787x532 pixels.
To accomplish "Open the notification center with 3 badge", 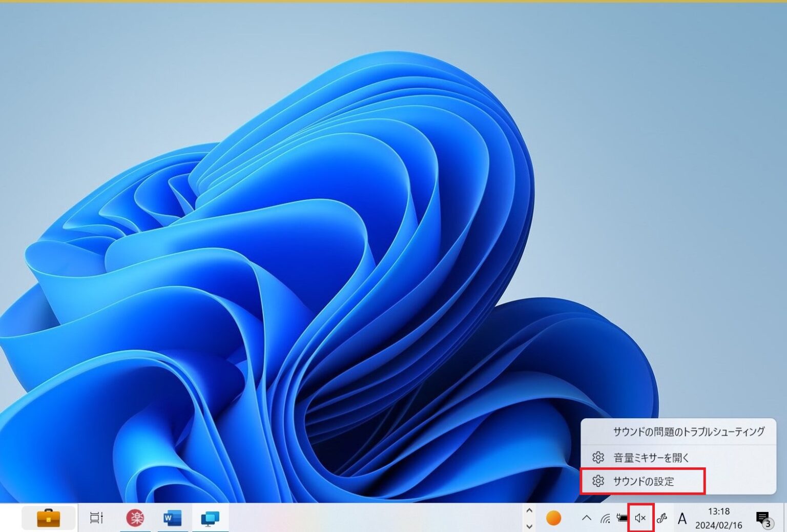I will (763, 519).
